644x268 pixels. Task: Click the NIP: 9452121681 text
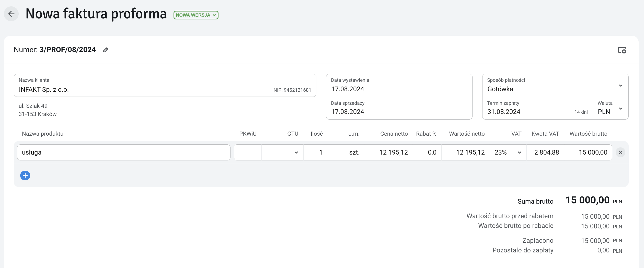click(x=292, y=90)
